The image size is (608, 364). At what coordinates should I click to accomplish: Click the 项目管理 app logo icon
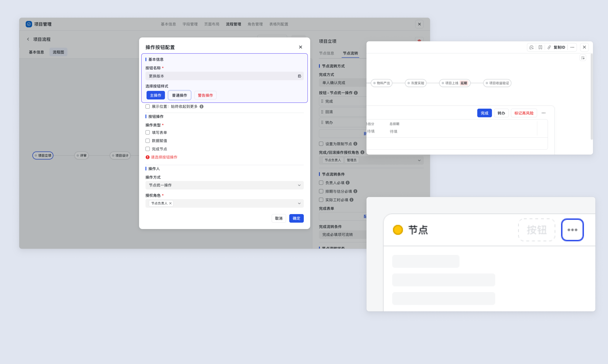(29, 24)
